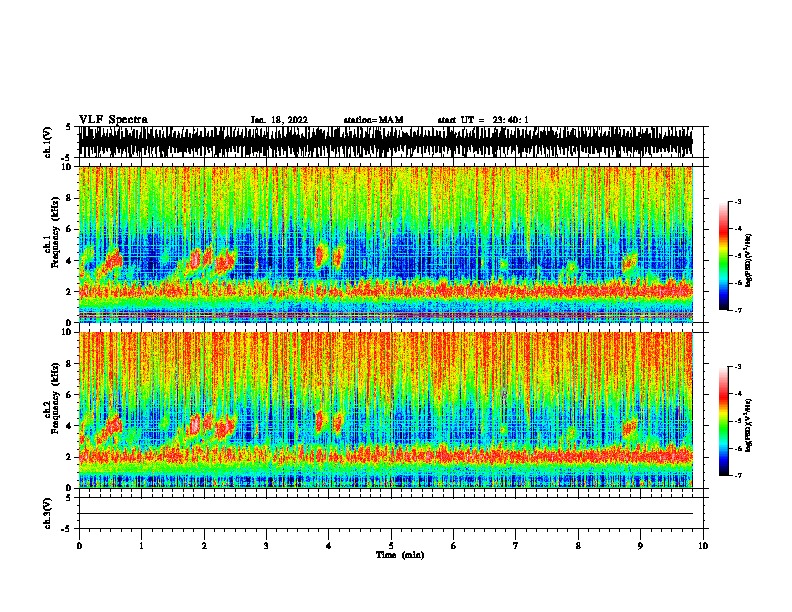Click the 4 kHz tick label on ch.2 axis
Image resolution: width=792 pixels, height=612 pixels.
pyautogui.click(x=70, y=426)
